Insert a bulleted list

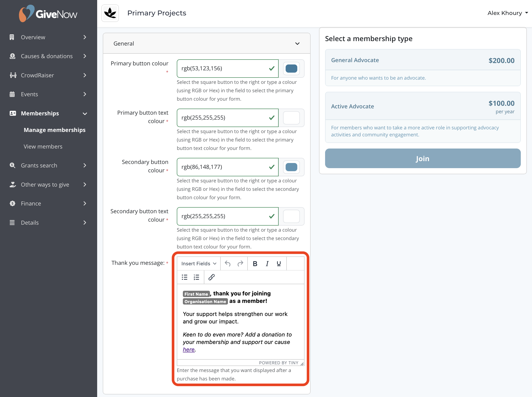click(184, 277)
